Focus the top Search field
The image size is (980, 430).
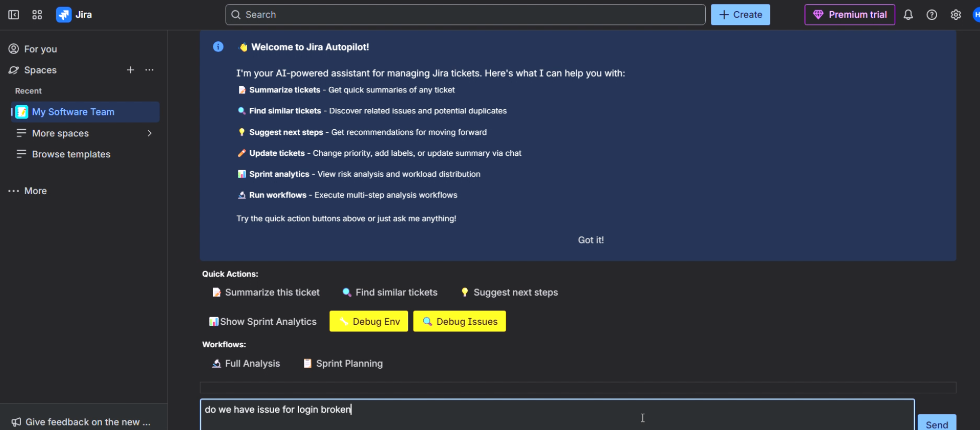[465, 15]
